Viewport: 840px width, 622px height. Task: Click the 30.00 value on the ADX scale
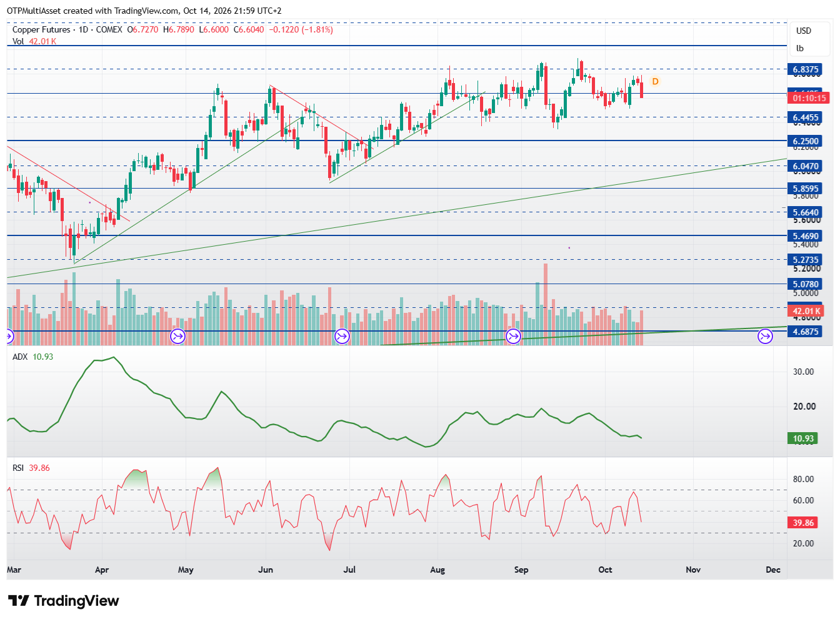(x=804, y=372)
